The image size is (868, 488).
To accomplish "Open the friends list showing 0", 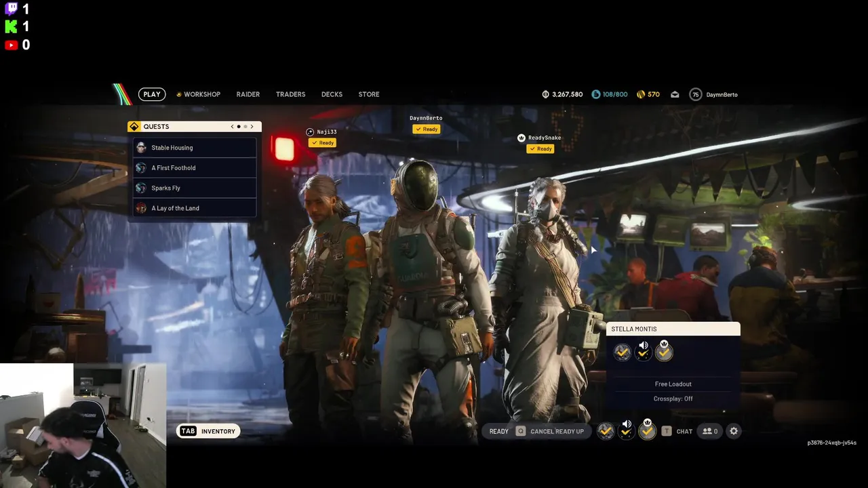I will coord(710,431).
